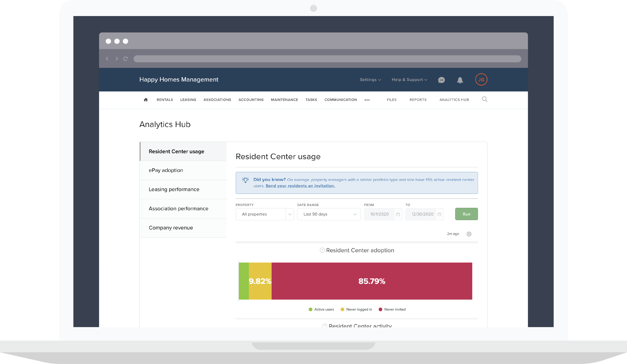The height and width of the screenshot is (364, 627).
Task: Open the FROM date calendar icon
Action: tap(398, 214)
